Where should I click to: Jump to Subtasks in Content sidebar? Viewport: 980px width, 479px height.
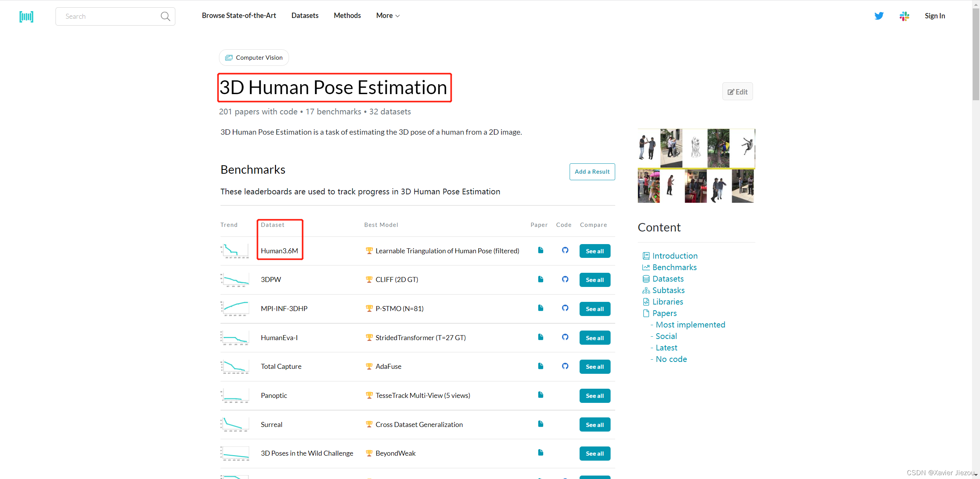pos(668,290)
